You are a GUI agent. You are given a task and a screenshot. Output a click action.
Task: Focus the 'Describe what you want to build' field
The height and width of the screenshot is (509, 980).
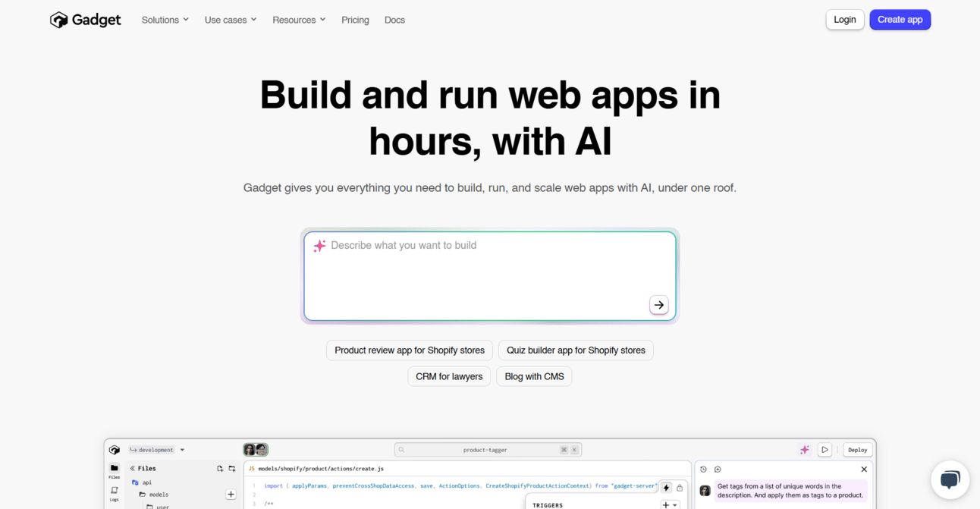coord(490,276)
